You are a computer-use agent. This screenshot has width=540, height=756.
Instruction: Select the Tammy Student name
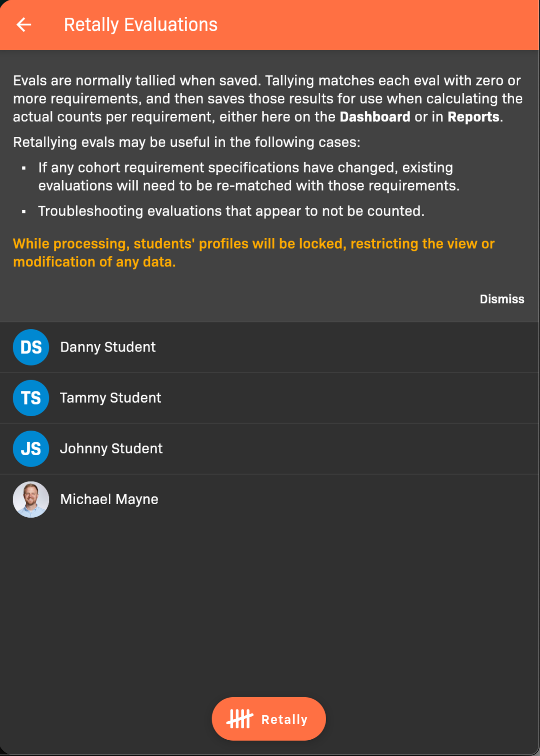tap(111, 398)
